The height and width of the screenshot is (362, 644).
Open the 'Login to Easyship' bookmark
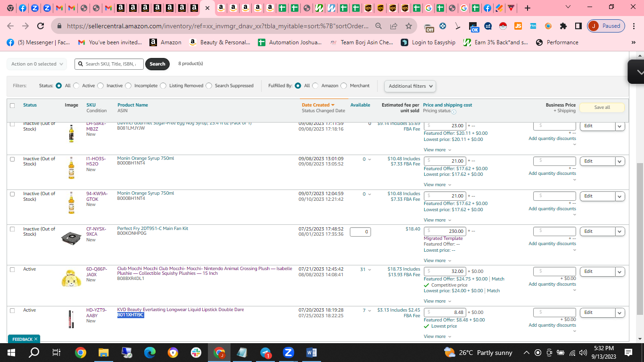pyautogui.click(x=428, y=42)
